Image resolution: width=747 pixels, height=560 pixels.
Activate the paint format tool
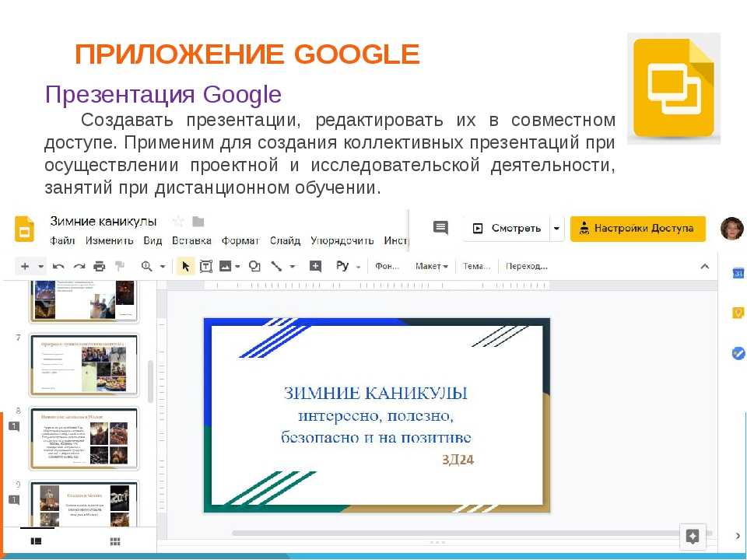(x=120, y=266)
